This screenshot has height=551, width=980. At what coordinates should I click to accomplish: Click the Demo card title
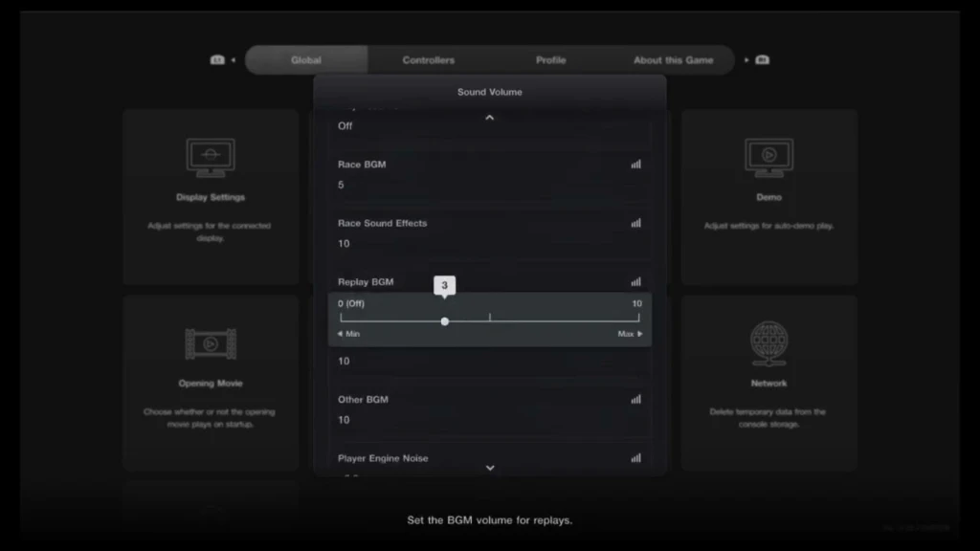pyautogui.click(x=768, y=197)
